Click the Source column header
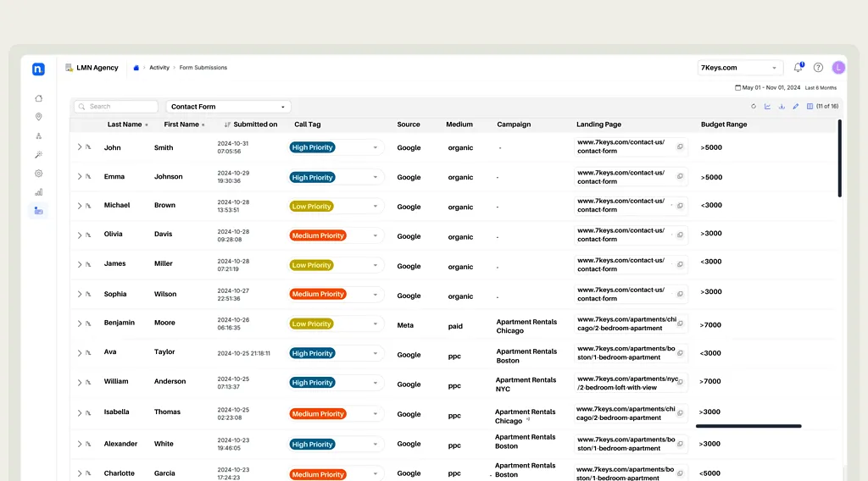 click(x=409, y=124)
